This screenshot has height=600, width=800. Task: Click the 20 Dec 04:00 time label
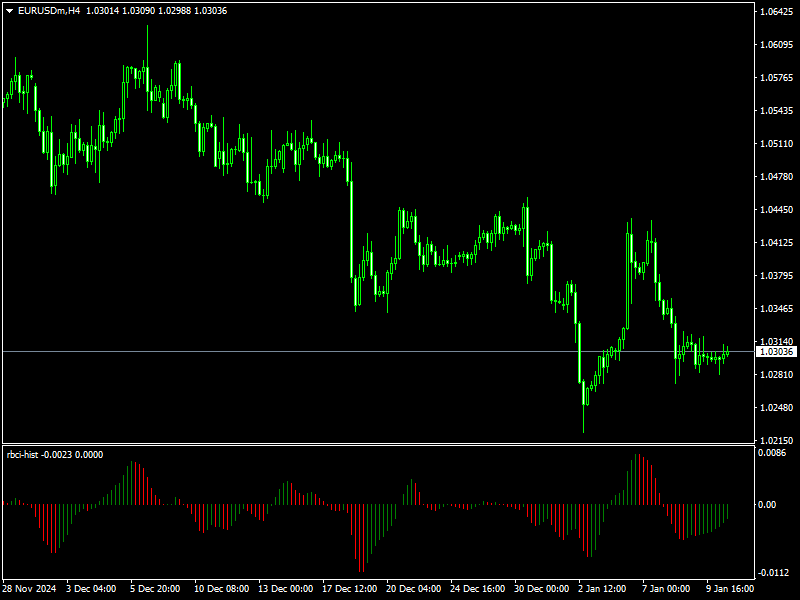[x=414, y=589]
